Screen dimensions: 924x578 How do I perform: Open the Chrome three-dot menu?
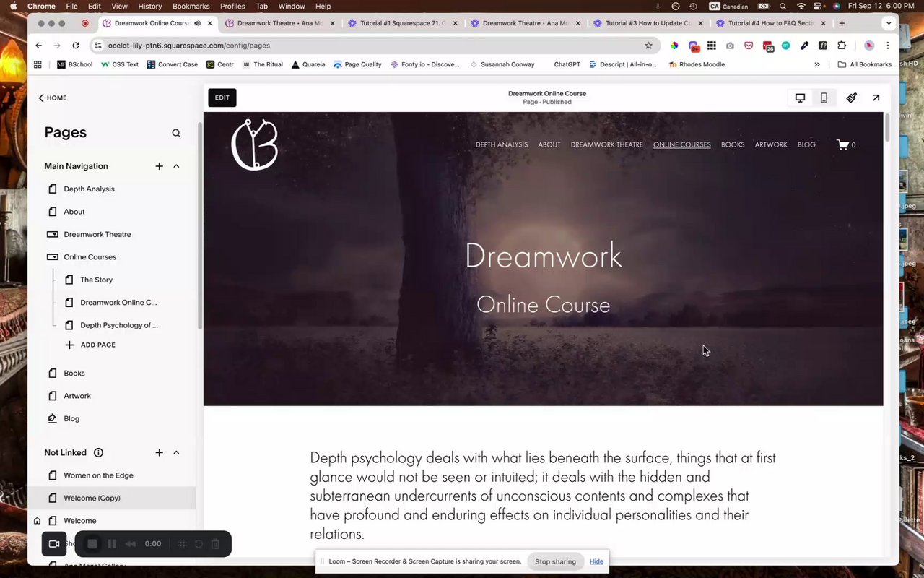pos(888,46)
